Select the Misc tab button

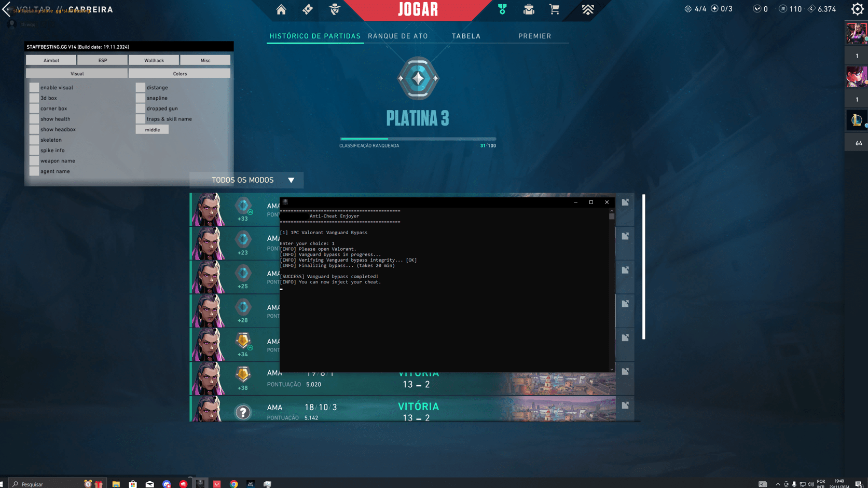click(205, 60)
